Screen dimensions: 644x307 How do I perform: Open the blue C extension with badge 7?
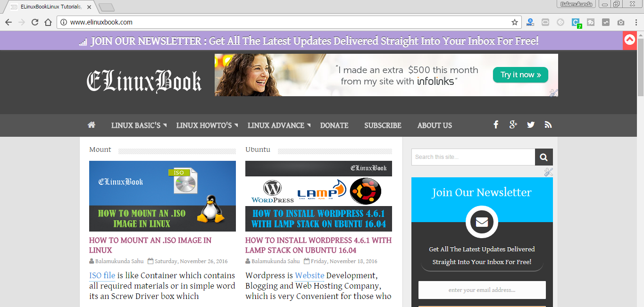(x=576, y=23)
